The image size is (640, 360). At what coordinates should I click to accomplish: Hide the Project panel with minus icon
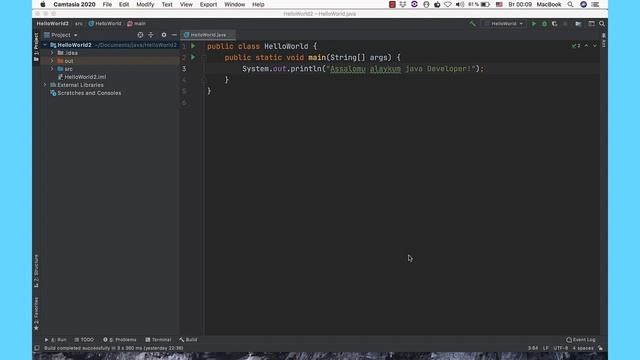point(174,35)
